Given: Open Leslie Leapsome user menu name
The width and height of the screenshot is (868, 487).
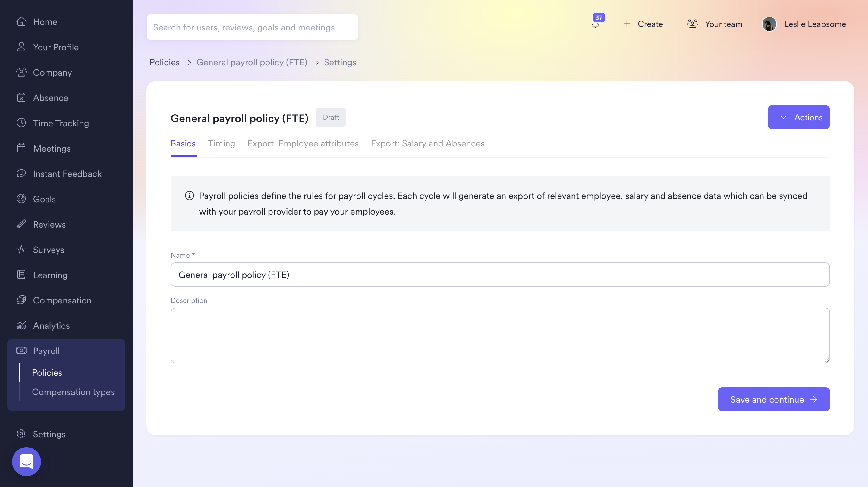Looking at the screenshot, I should click(815, 24).
